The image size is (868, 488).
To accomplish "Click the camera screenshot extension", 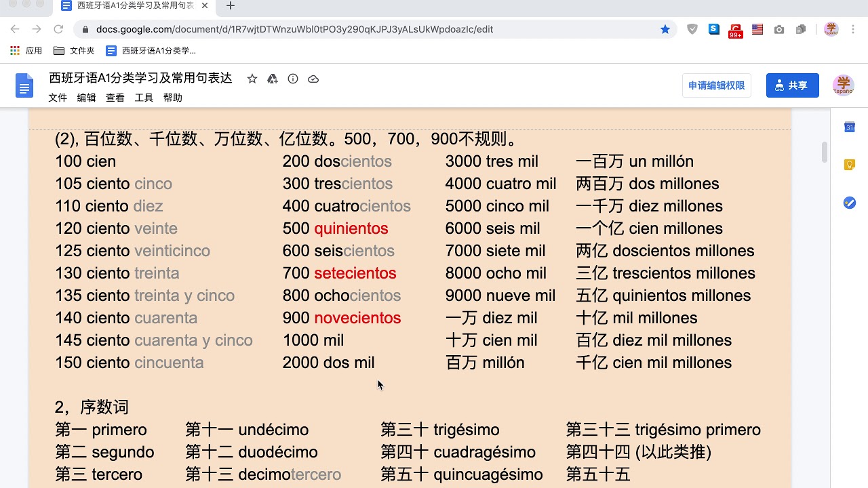I will 779,29.
